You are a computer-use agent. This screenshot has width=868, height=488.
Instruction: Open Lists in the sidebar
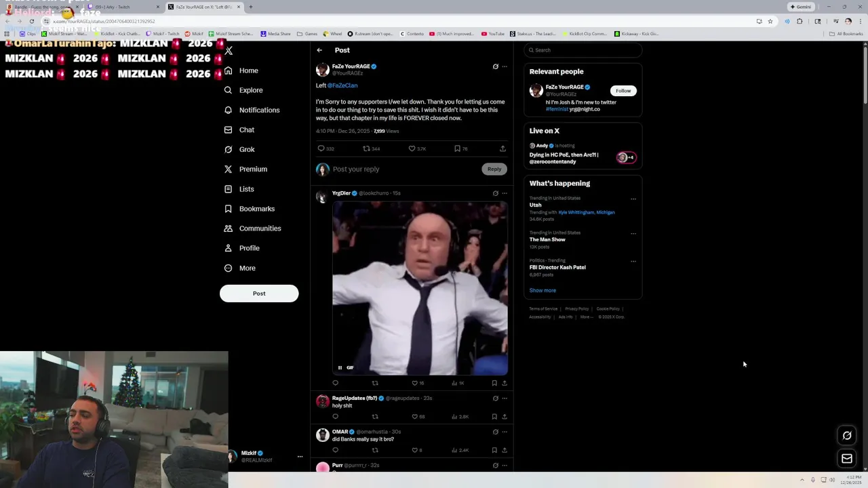pyautogui.click(x=239, y=189)
